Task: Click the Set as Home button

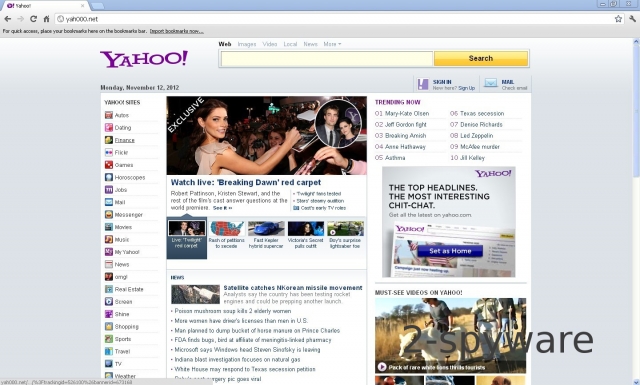Action: 450,251
